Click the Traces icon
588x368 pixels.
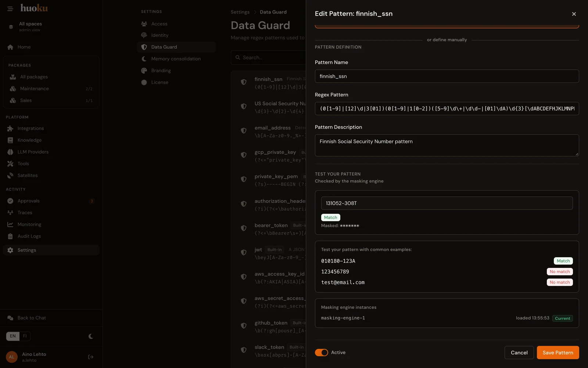[x=10, y=213]
